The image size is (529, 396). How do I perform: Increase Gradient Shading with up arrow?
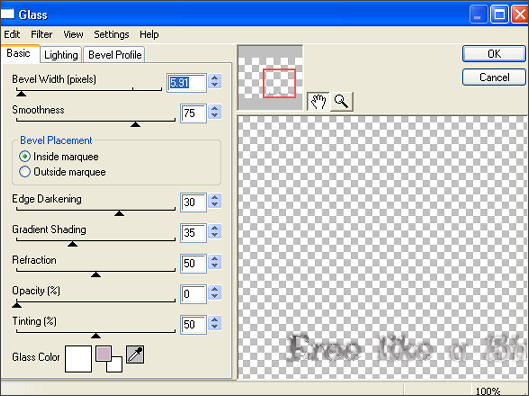click(215, 228)
